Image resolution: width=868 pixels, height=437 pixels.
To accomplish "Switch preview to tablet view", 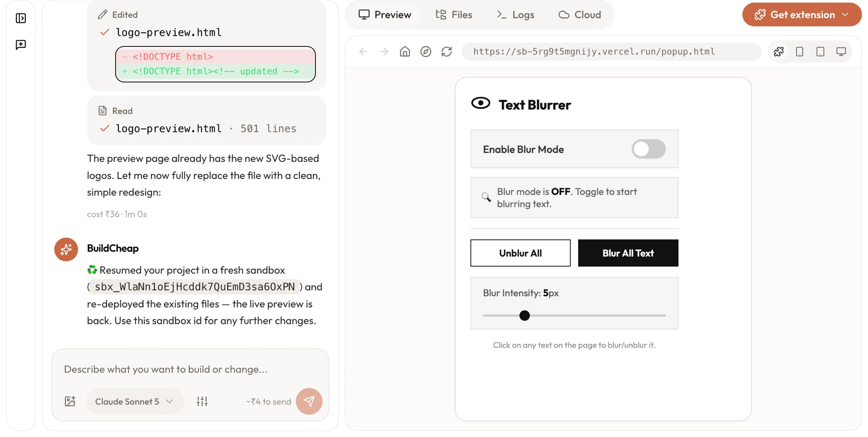I will [x=820, y=52].
